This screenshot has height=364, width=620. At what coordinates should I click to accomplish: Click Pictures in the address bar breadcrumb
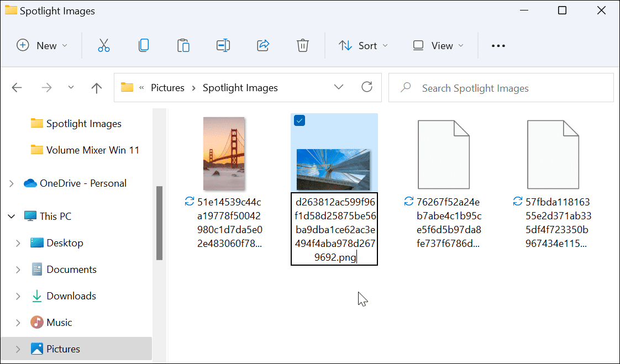(167, 87)
